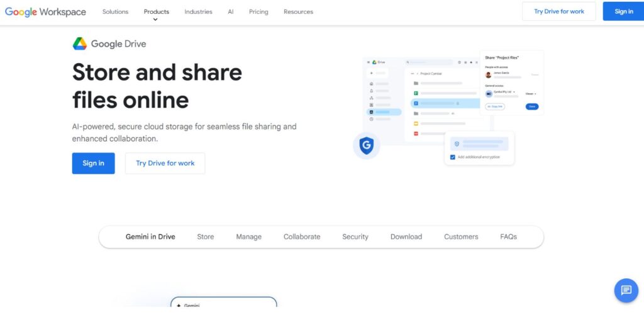
Task: Click the Google Drive triangle logo icon
Action: coord(79,43)
